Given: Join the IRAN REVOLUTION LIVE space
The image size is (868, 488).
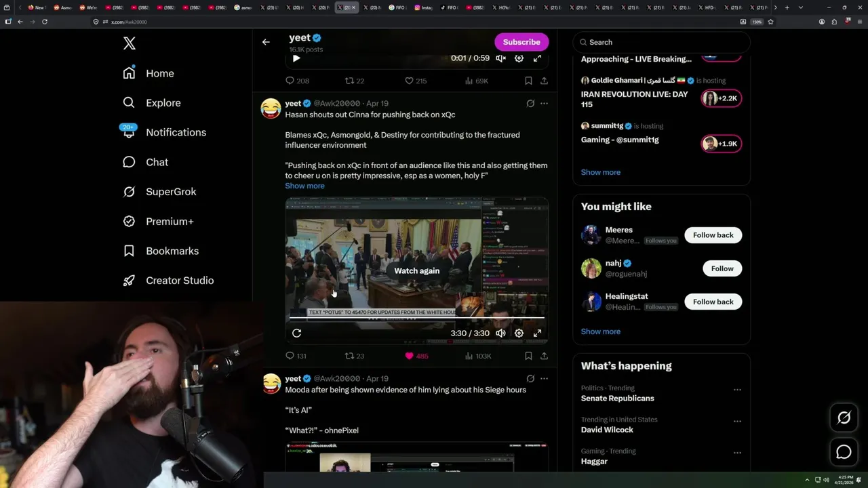Looking at the screenshot, I should pos(722,98).
